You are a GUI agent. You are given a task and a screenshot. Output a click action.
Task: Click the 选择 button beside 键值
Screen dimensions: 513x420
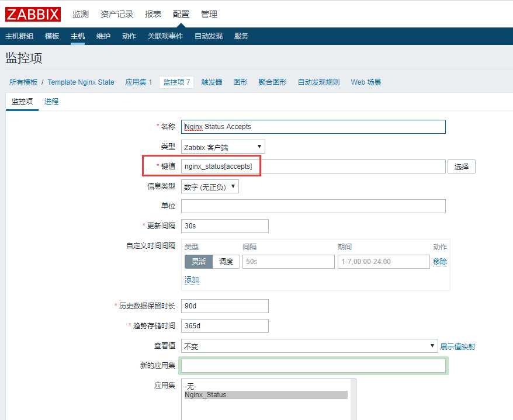click(x=462, y=166)
